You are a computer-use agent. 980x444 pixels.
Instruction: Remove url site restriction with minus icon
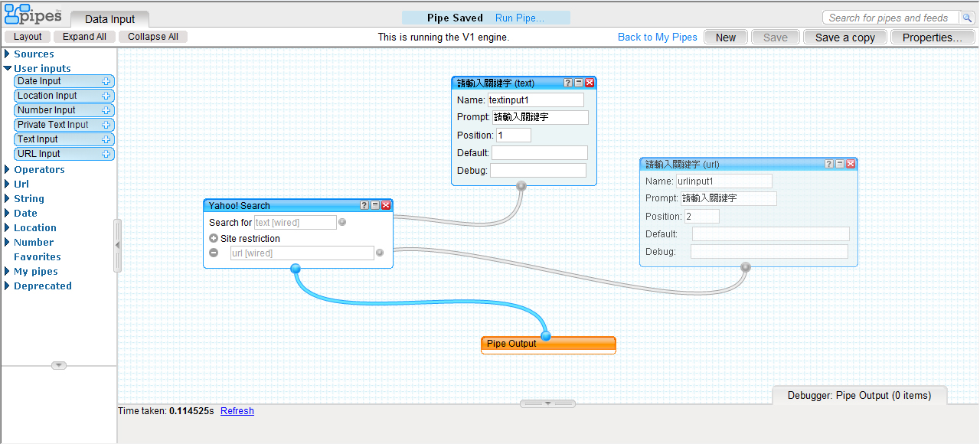214,253
